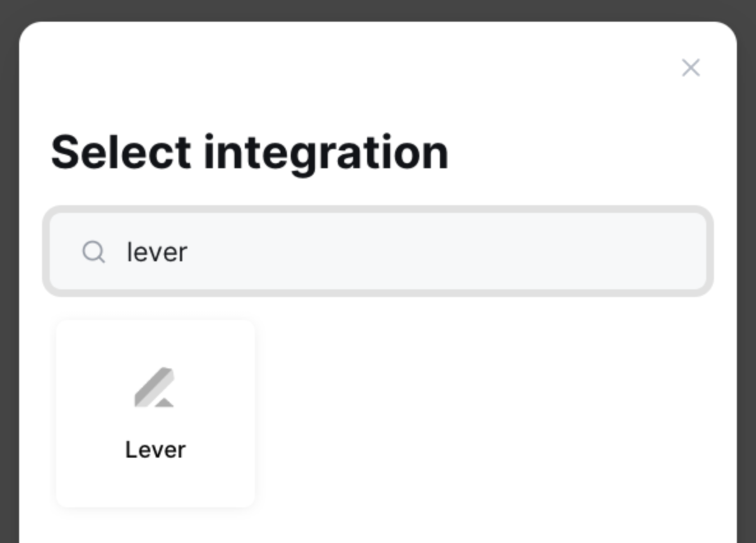Click the X icon in the modal corner
Screen dimensions: 756x543
point(690,68)
